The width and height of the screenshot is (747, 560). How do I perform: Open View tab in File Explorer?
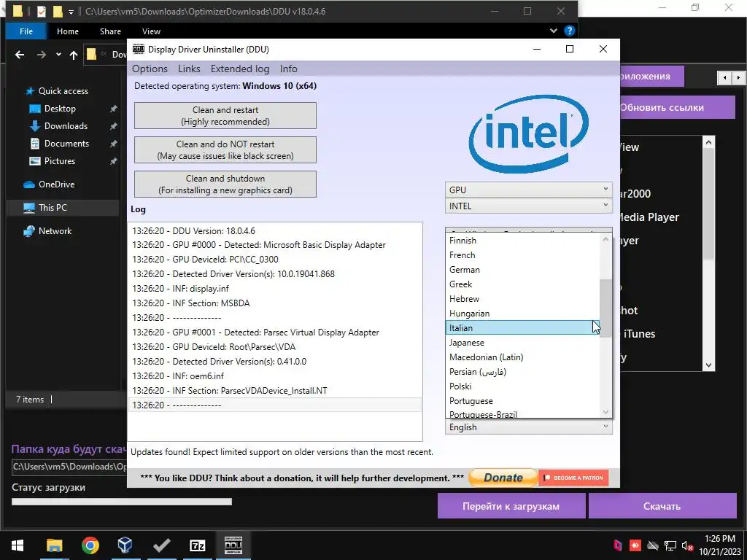point(151,31)
